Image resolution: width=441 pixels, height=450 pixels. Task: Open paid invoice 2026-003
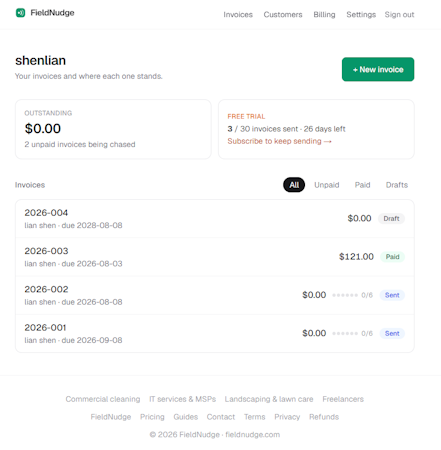point(215,257)
